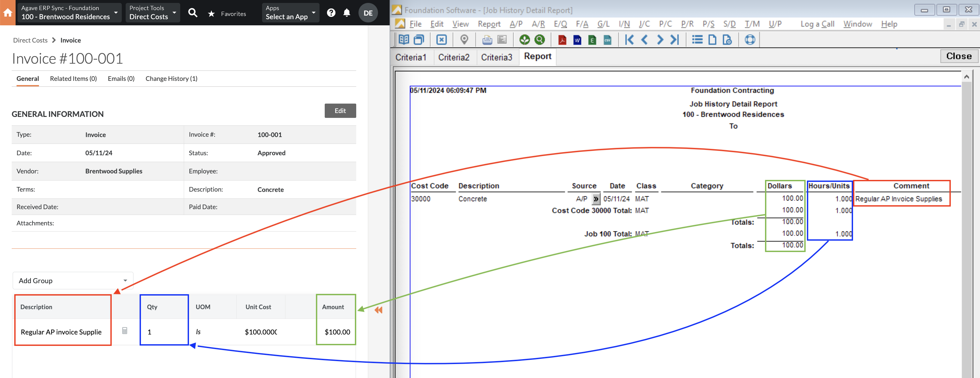Click the lifebuoy help toolbar icon
Viewport: 980px width, 378px height.
tap(750, 40)
